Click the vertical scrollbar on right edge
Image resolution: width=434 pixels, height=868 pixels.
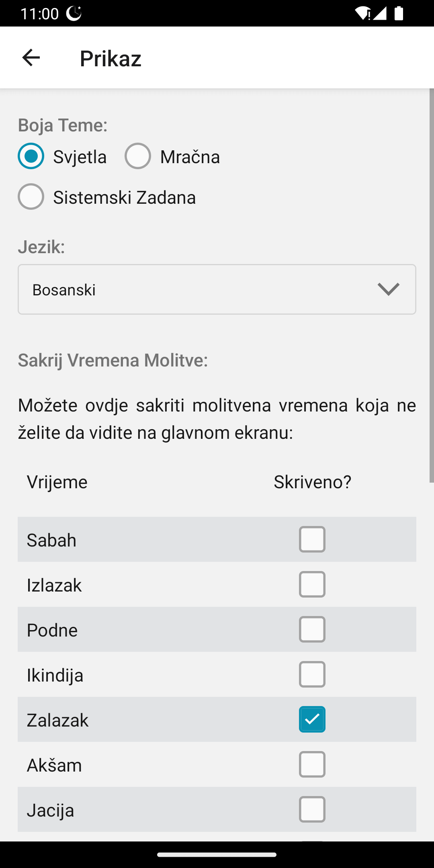point(432,285)
